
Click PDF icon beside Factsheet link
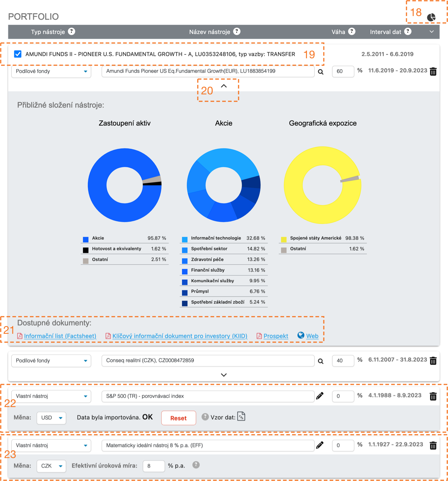[20, 336]
